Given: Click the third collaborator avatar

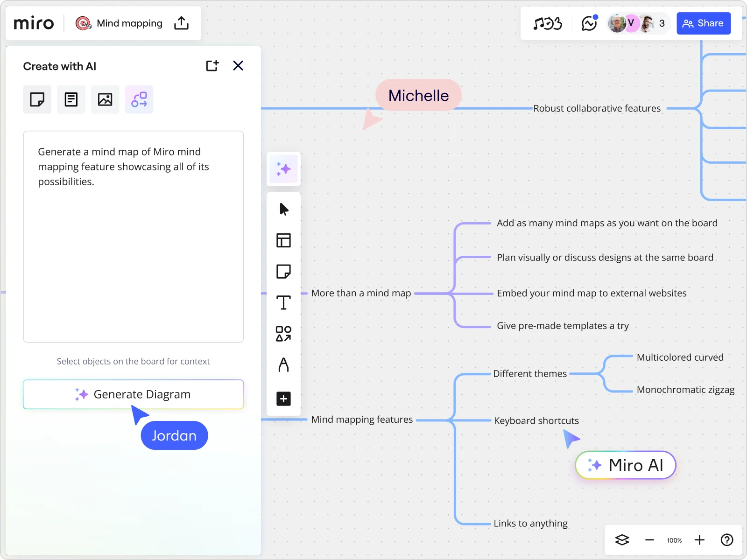Looking at the screenshot, I should click(x=647, y=23).
